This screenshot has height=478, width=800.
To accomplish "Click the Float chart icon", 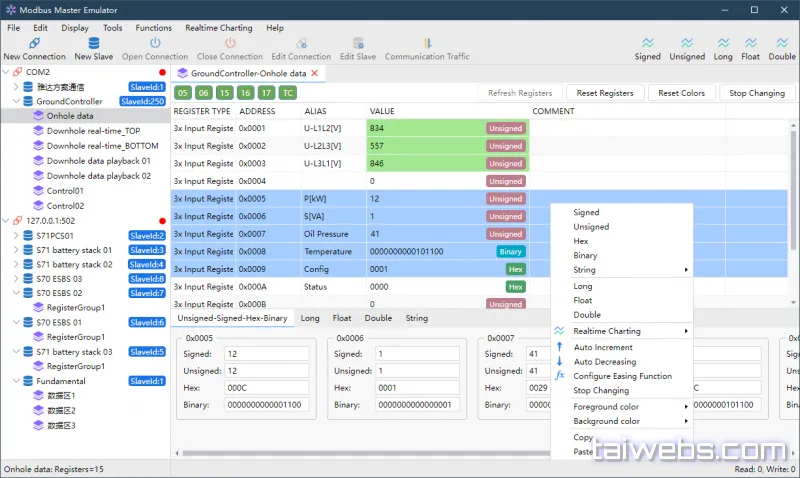I will point(751,43).
